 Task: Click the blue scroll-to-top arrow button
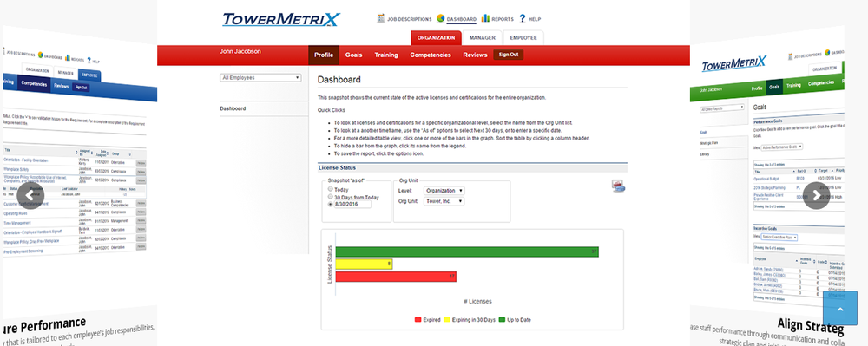pos(839,308)
